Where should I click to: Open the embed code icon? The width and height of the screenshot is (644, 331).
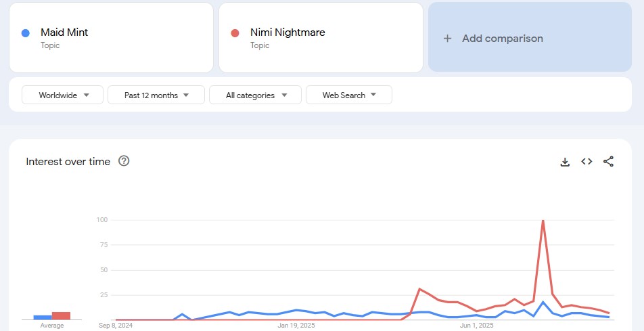tap(586, 162)
